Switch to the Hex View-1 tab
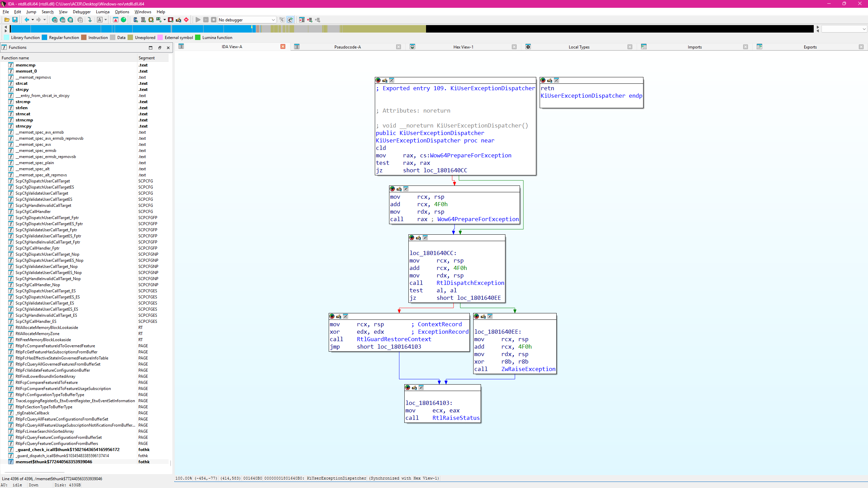 pyautogui.click(x=463, y=47)
